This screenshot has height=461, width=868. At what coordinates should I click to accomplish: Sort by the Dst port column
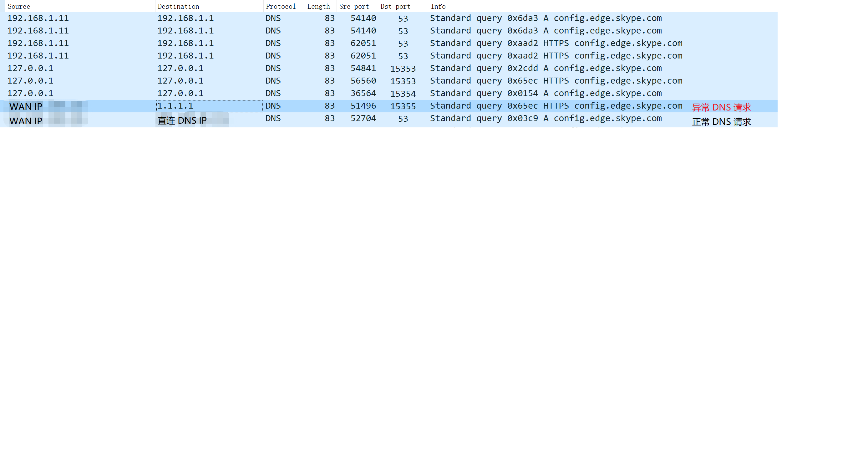(394, 6)
